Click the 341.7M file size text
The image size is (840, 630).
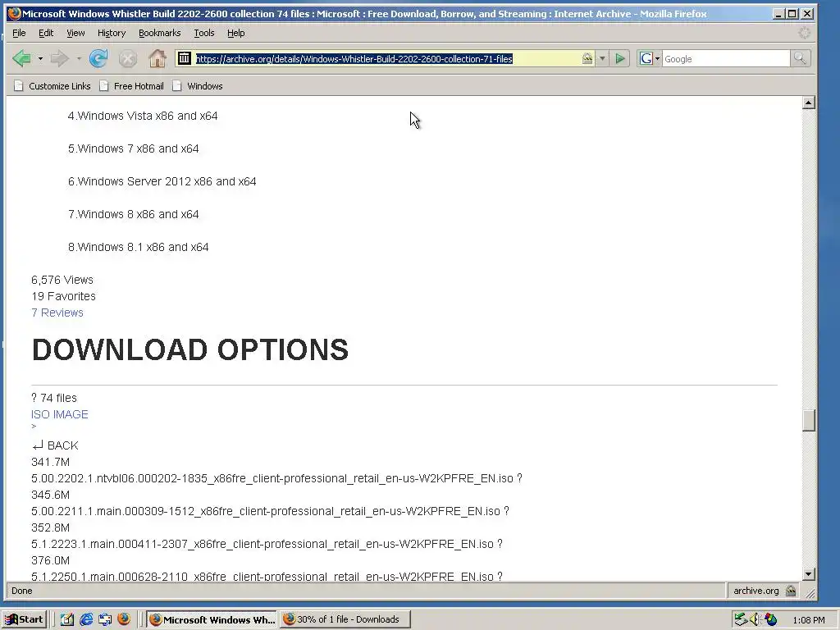click(50, 462)
